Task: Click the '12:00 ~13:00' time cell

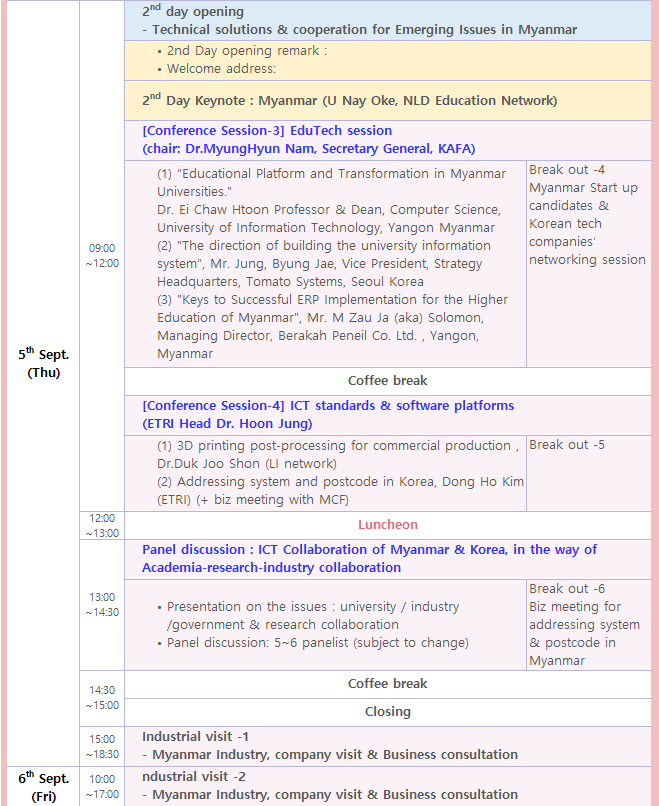Action: tap(102, 525)
